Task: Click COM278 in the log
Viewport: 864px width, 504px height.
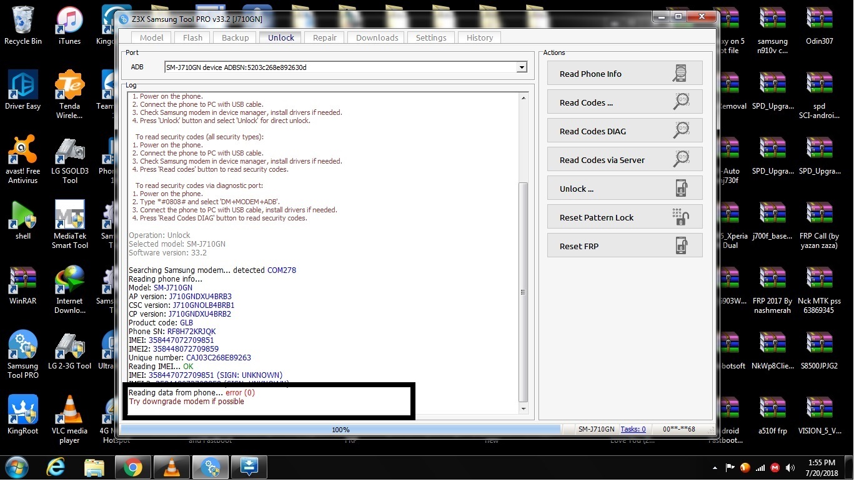Action: [x=282, y=270]
